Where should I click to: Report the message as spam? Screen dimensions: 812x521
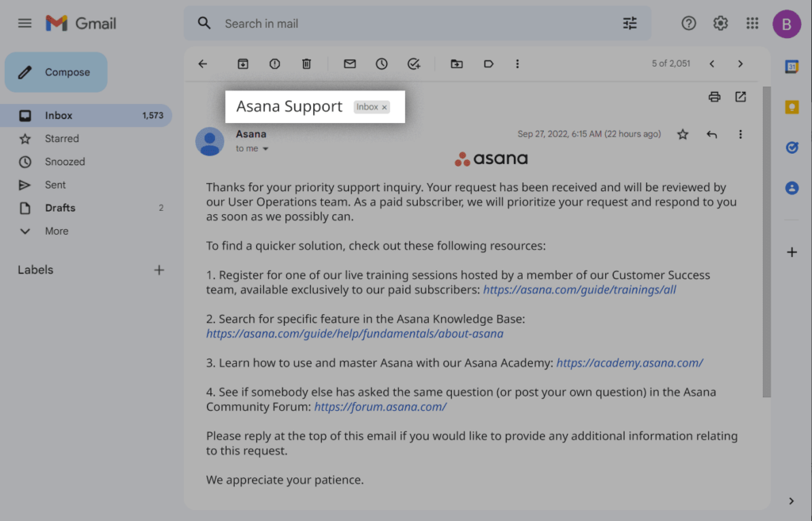pos(274,63)
